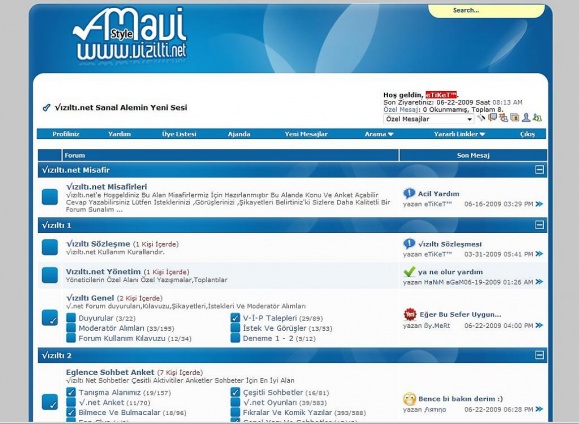This screenshot has height=424, width=579.
Task: Click the Vızıltı.net Sanal Alemin Yeni Sesi title
Action: 121,107
